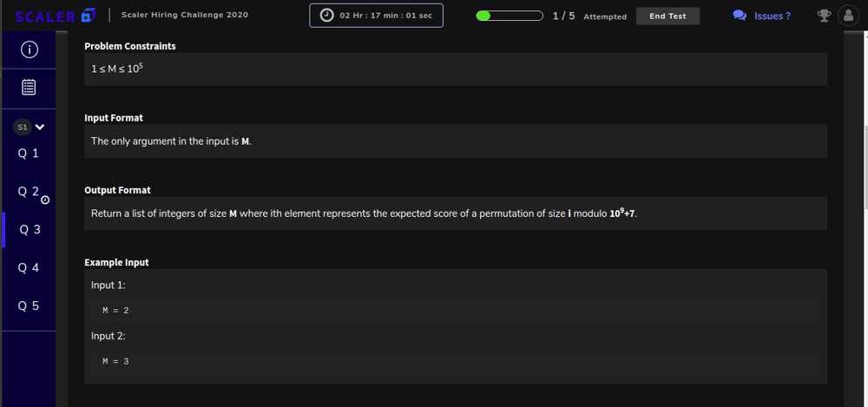Viewport: 868px width, 407px height.
Task: Collapse section S1 with the chevron
Action: pyautogui.click(x=40, y=127)
